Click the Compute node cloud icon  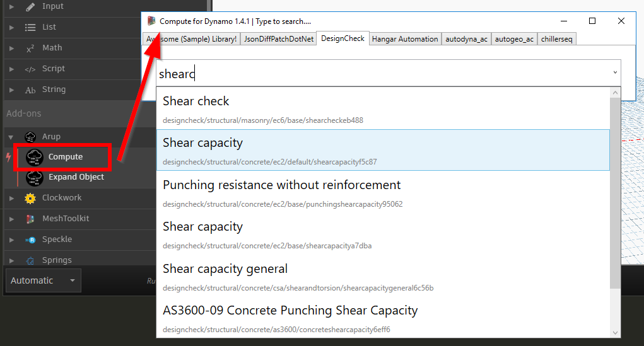coord(35,157)
